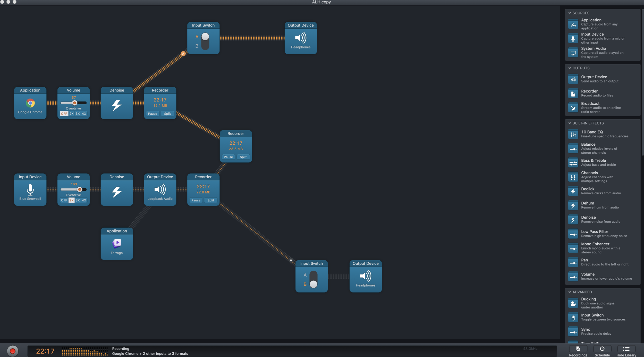Collapse the Built-In Effects section
Screen dimensions: 644x357
570,123
